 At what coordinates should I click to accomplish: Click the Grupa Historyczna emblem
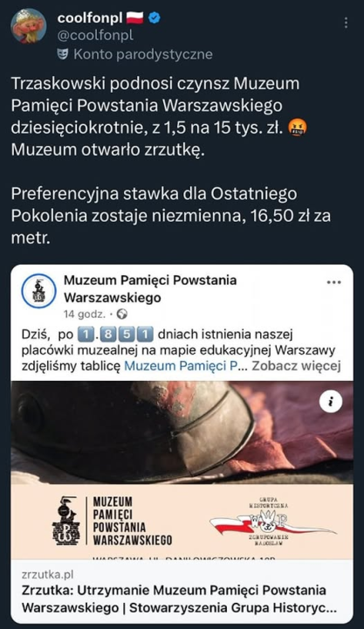click(x=272, y=521)
